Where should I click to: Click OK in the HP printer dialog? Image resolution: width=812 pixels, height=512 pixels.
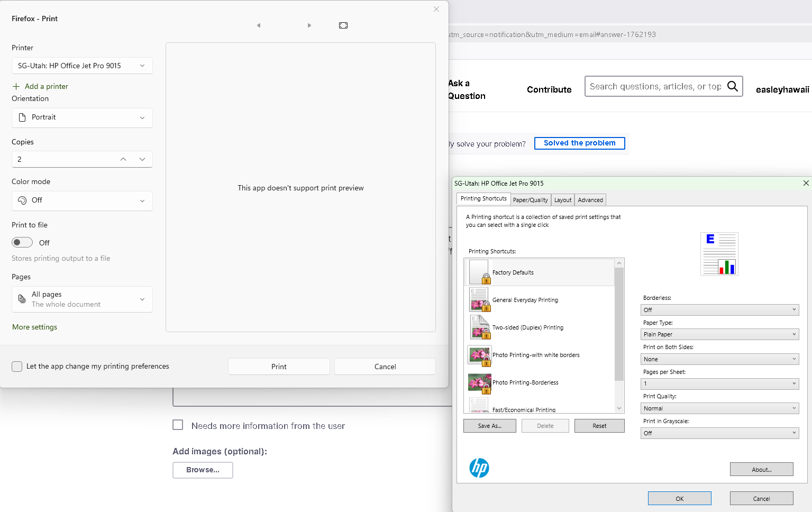point(680,499)
